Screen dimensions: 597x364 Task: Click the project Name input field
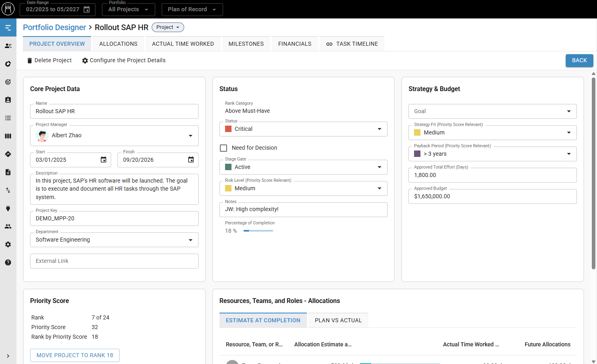pyautogui.click(x=114, y=111)
